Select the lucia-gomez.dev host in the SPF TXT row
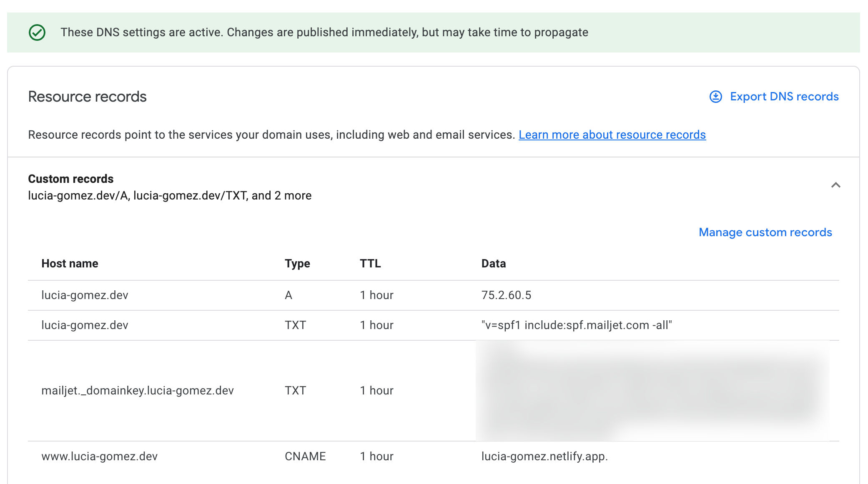The image size is (868, 484). click(85, 325)
